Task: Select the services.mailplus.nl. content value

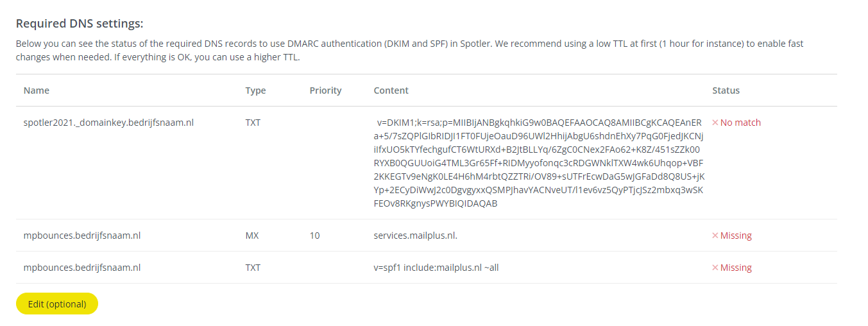Action: click(x=415, y=236)
